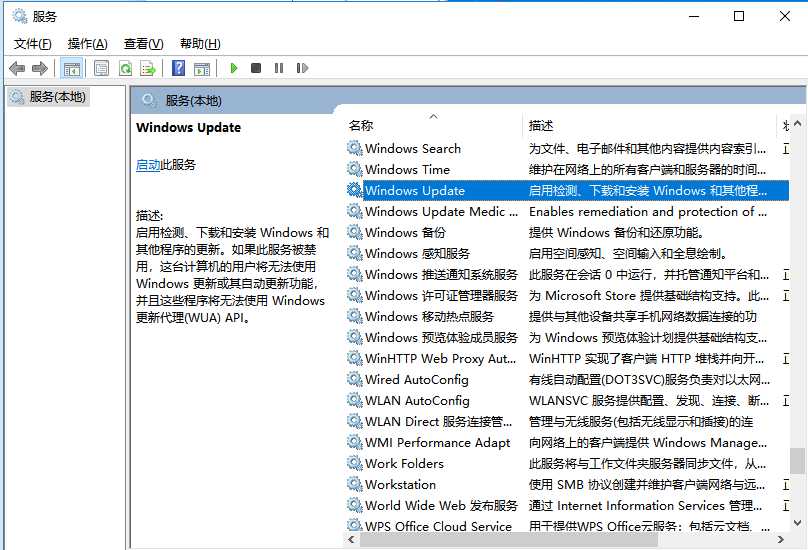Select the Windows Update Medic service name
The width and height of the screenshot is (808, 550).
441,211
